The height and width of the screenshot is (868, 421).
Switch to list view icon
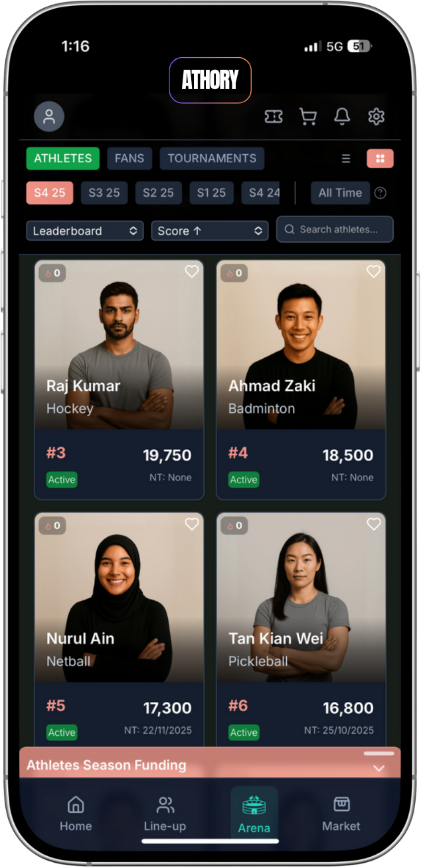(346, 158)
